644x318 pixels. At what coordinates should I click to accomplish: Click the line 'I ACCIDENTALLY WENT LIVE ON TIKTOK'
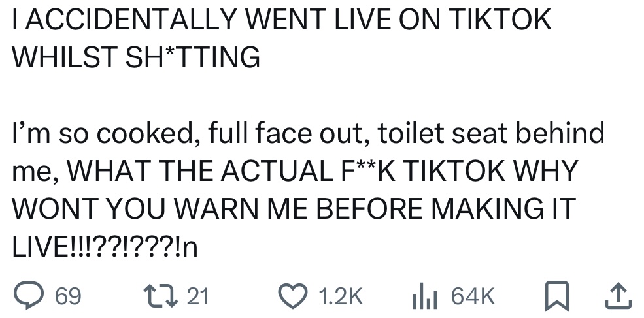tap(281, 20)
